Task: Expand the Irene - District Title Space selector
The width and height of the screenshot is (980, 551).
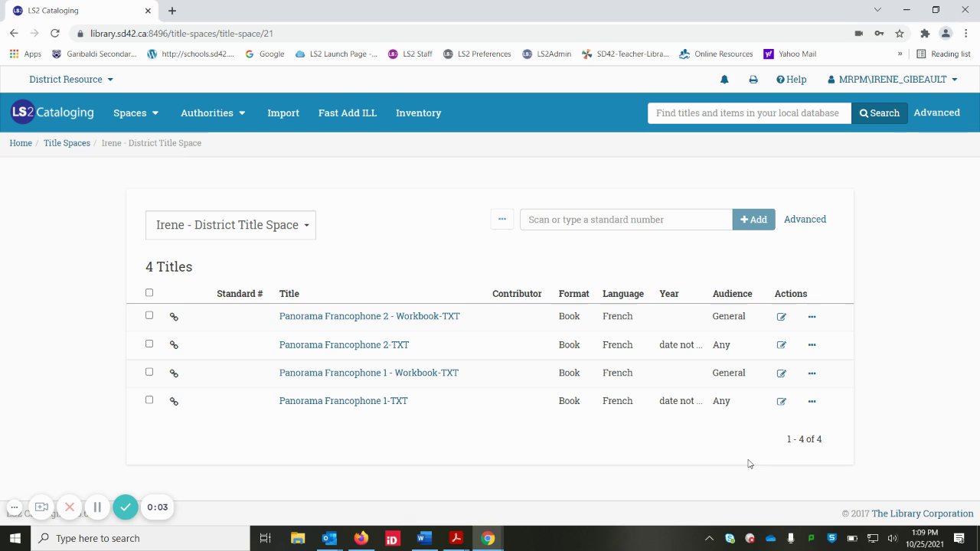Action: 230,225
